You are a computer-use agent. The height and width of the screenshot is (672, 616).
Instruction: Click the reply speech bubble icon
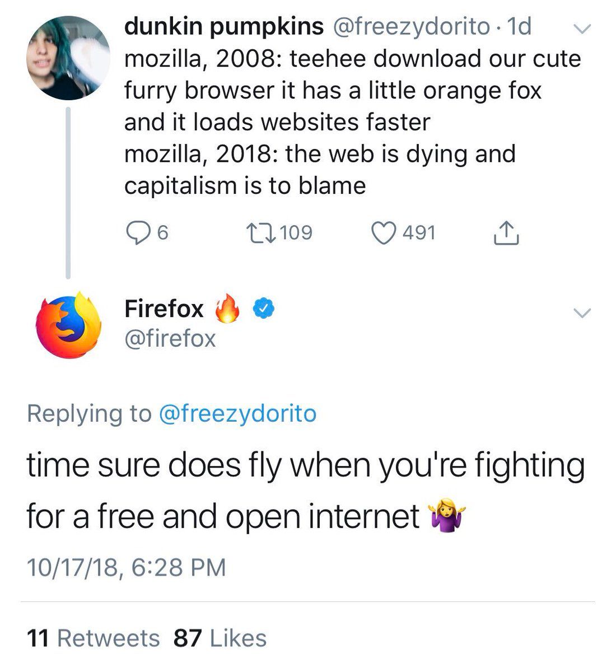click(137, 233)
